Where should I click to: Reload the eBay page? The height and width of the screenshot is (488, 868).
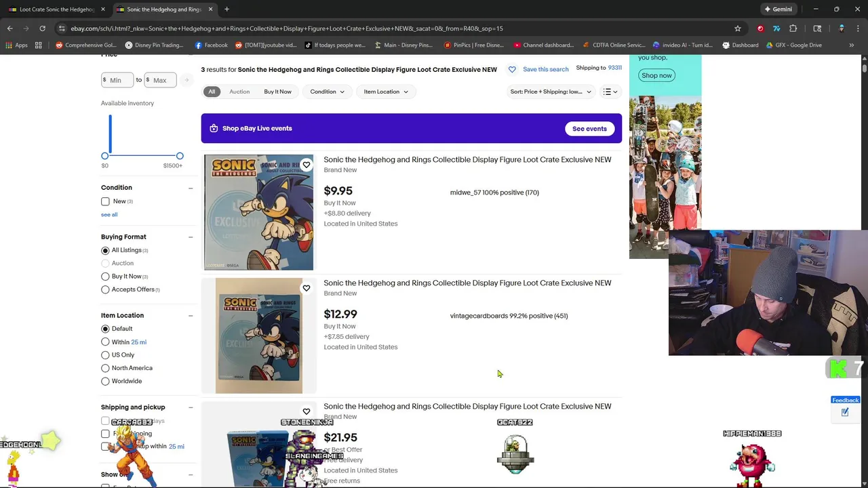tap(42, 28)
